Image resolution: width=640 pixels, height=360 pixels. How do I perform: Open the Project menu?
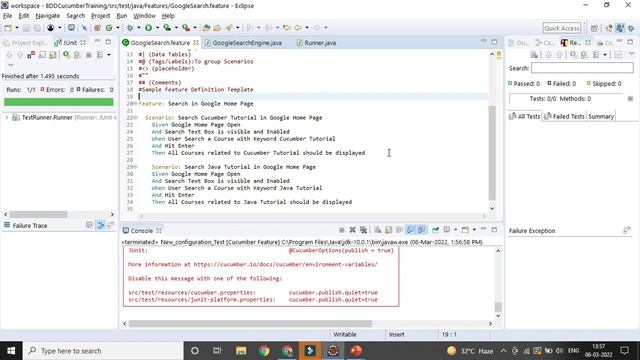pyautogui.click(x=100, y=16)
